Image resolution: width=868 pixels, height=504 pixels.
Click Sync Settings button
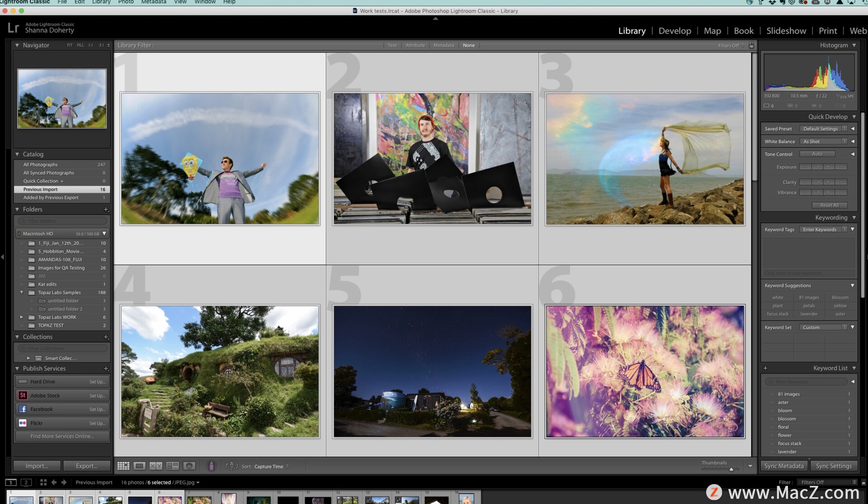[x=834, y=466]
